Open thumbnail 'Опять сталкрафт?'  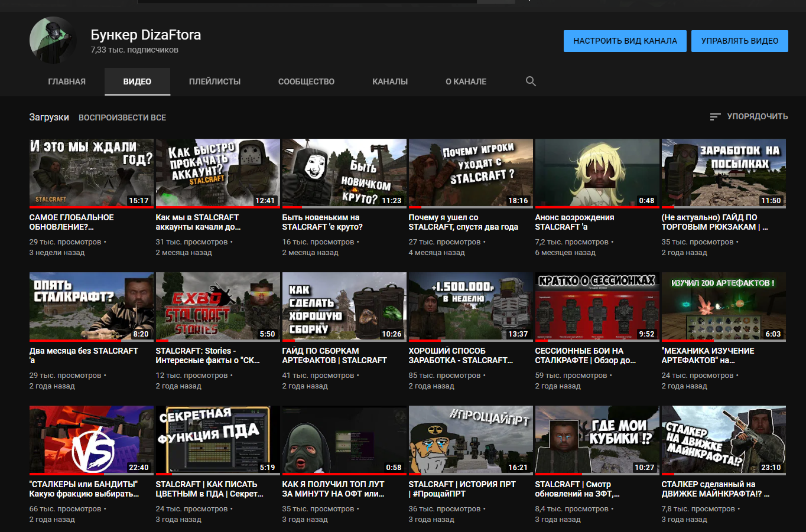click(x=92, y=307)
